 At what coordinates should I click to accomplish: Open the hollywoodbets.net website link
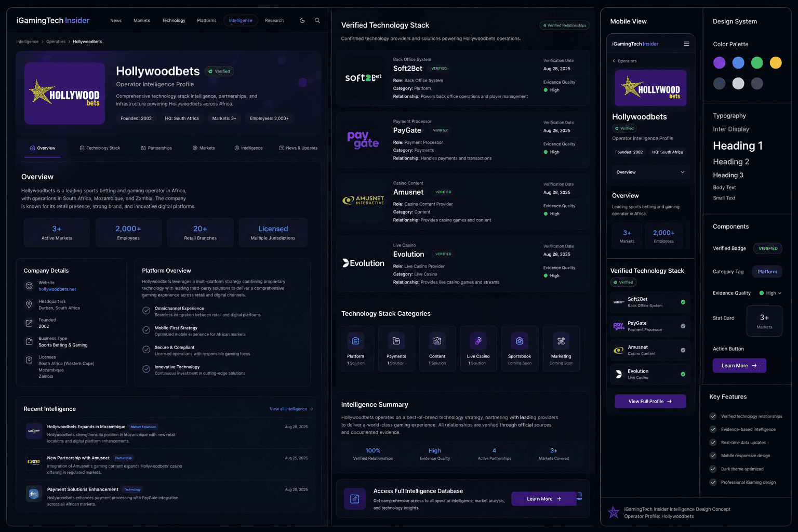click(57, 289)
